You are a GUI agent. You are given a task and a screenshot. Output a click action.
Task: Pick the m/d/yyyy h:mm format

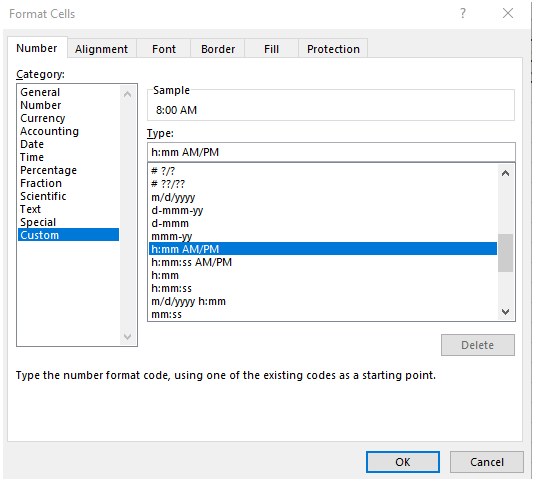(x=188, y=301)
